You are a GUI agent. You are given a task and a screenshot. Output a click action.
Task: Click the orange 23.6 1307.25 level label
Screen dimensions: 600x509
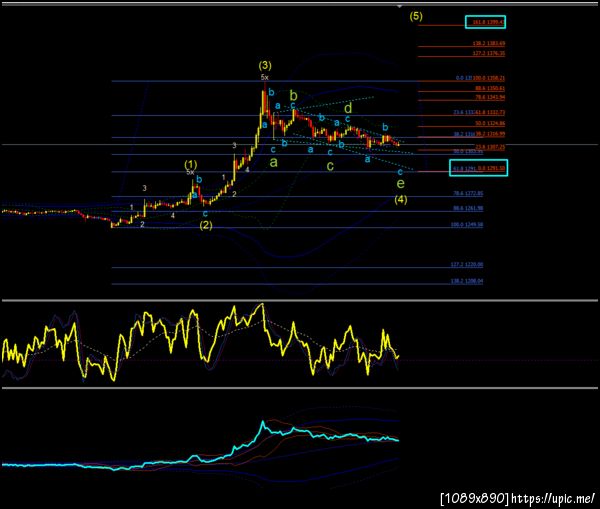click(x=490, y=147)
